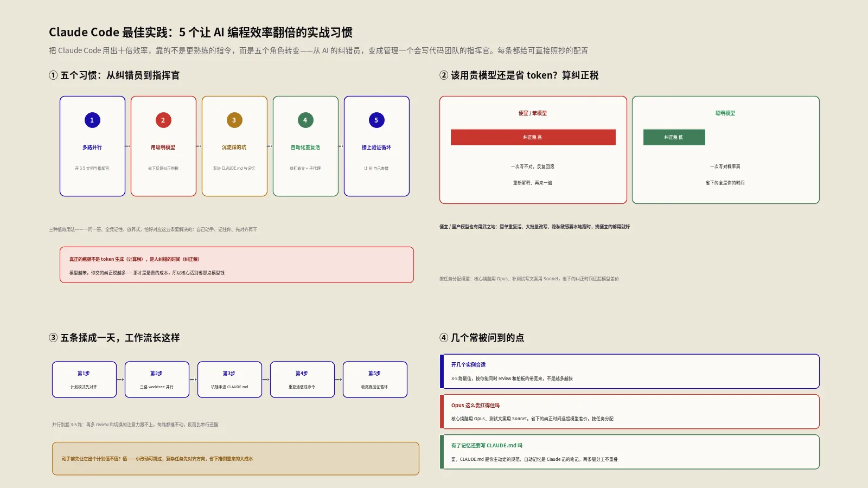Click the 第5步 收尾跑验证循环 box

pyautogui.click(x=375, y=380)
